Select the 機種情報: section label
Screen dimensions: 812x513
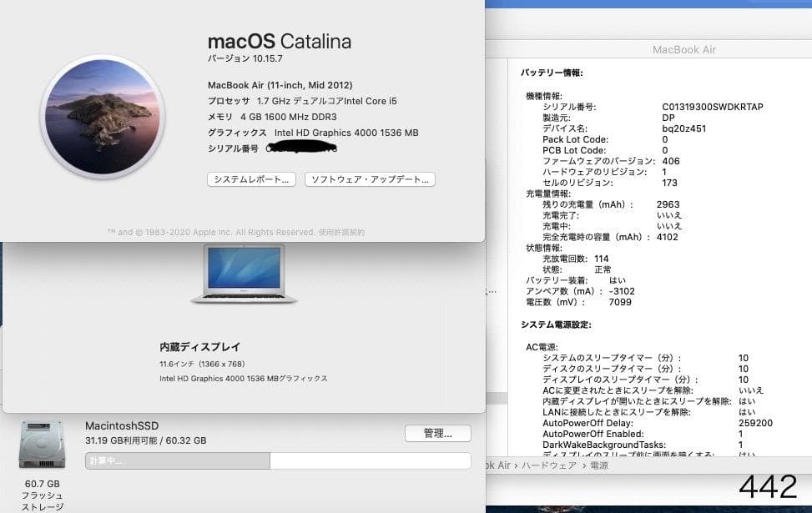[544, 96]
